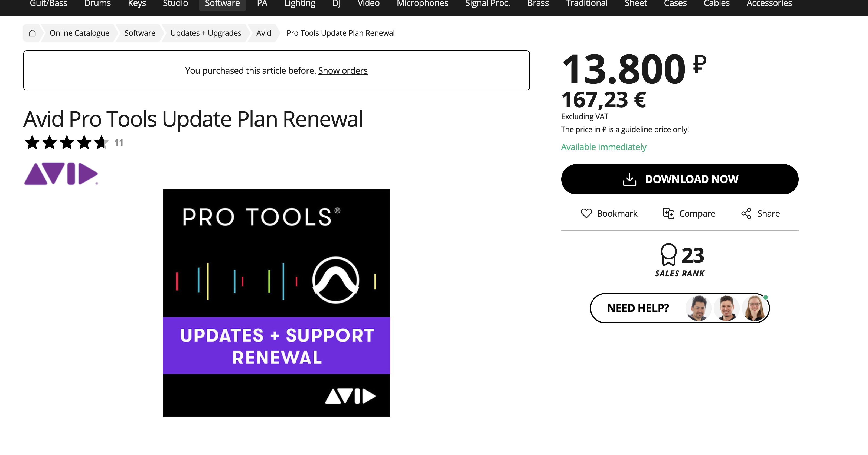Open the Signal Proc. category

(487, 4)
